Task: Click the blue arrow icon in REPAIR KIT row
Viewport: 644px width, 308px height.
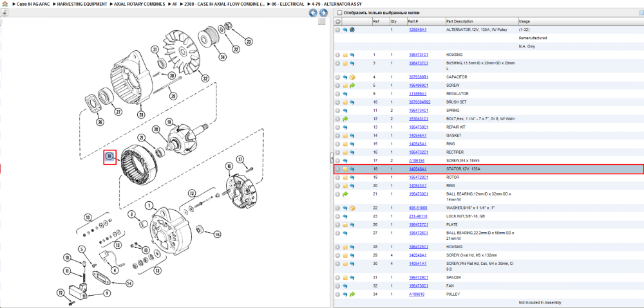Action: (345, 127)
